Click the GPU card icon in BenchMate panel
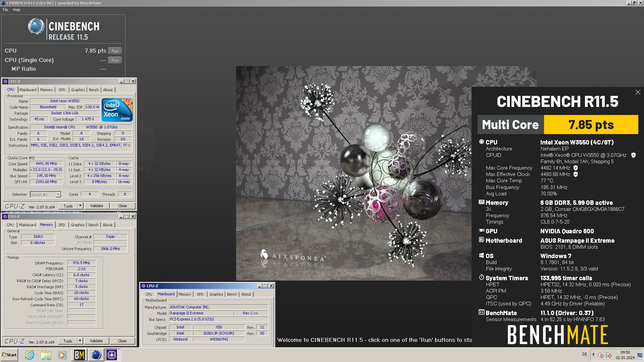This screenshot has width=644, height=362. click(482, 231)
